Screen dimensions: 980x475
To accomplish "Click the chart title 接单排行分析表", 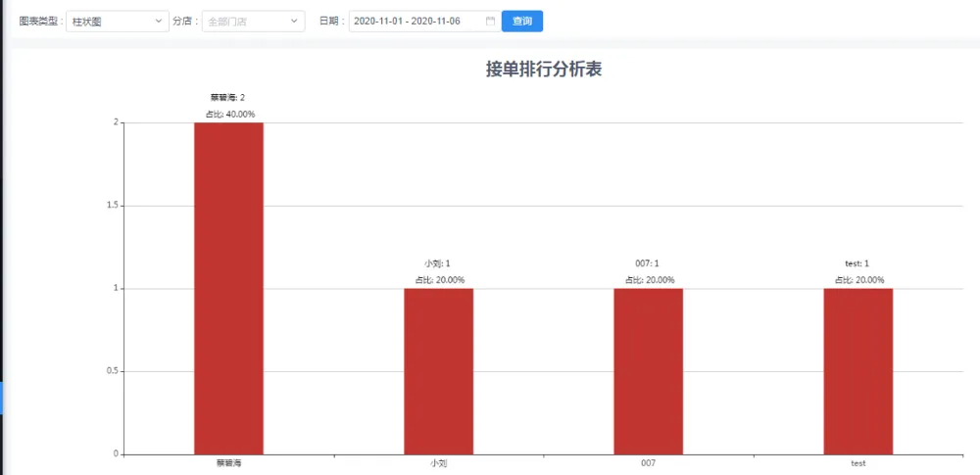I will click(x=543, y=70).
